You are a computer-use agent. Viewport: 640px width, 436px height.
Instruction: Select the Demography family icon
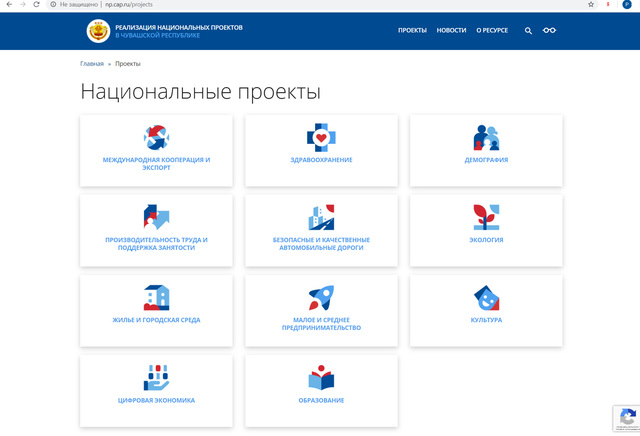point(486,137)
